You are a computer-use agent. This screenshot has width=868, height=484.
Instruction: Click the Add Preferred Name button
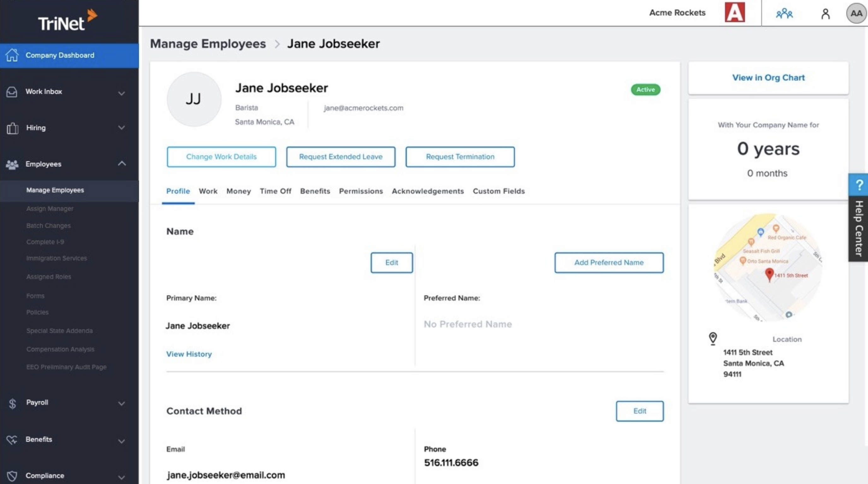coord(608,262)
